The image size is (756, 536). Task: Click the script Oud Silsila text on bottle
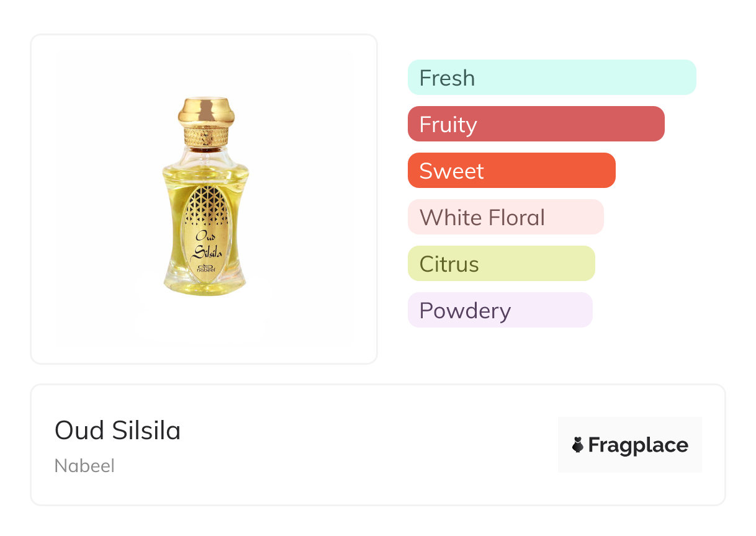pos(205,244)
